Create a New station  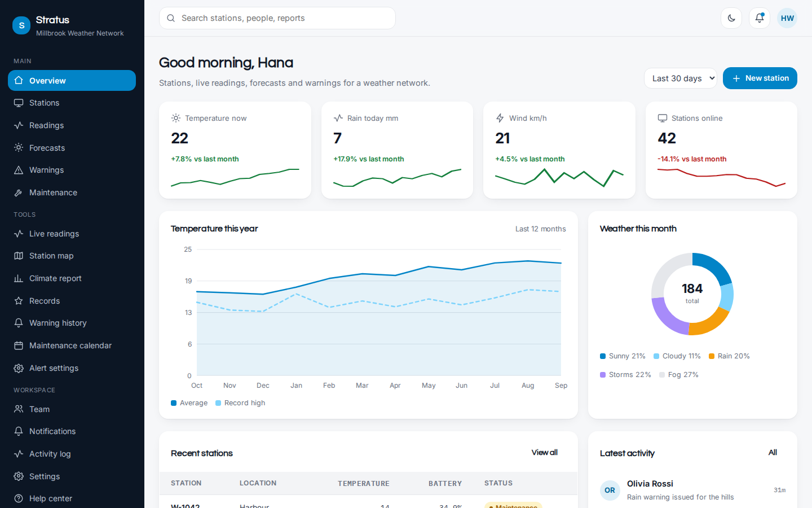point(760,78)
